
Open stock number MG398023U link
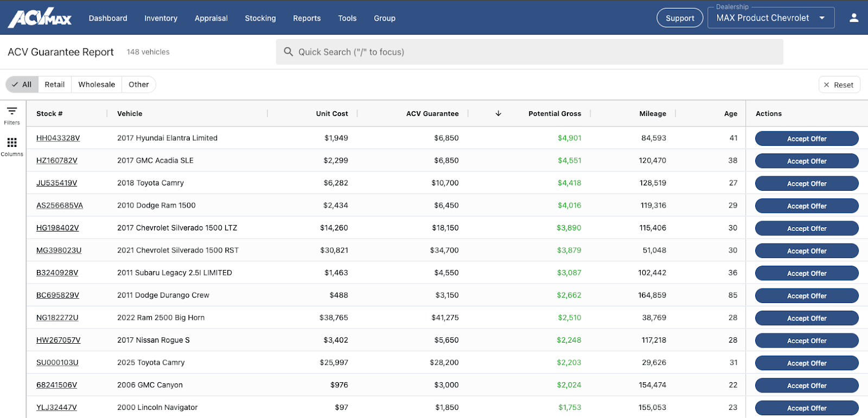pyautogui.click(x=59, y=250)
